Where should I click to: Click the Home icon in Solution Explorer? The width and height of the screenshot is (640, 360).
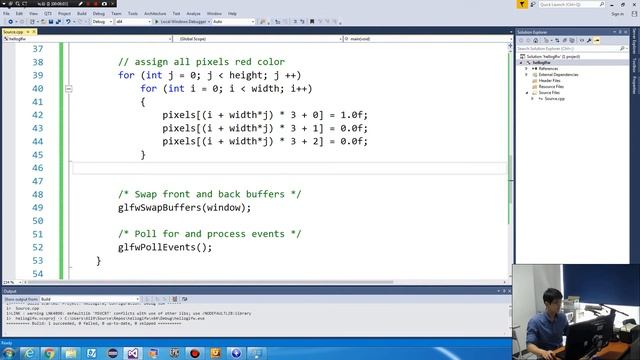tap(536, 40)
